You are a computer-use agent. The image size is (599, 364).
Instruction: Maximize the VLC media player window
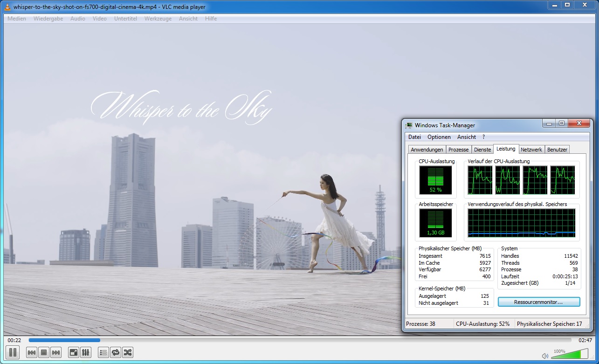[x=567, y=5]
